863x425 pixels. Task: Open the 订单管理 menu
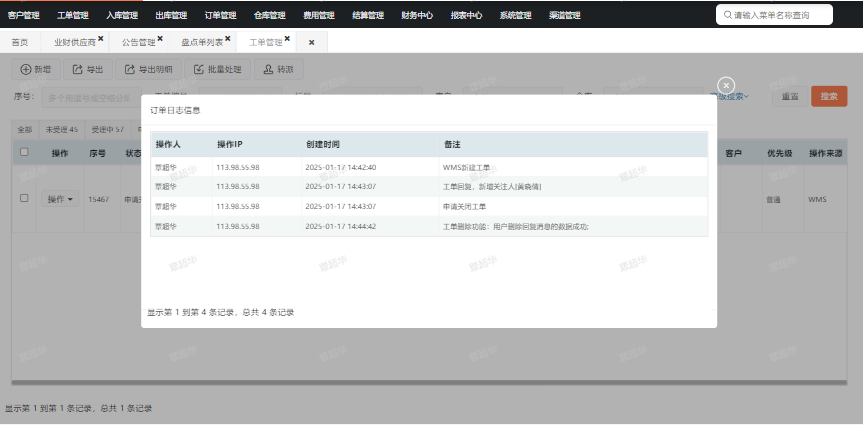[x=220, y=15]
